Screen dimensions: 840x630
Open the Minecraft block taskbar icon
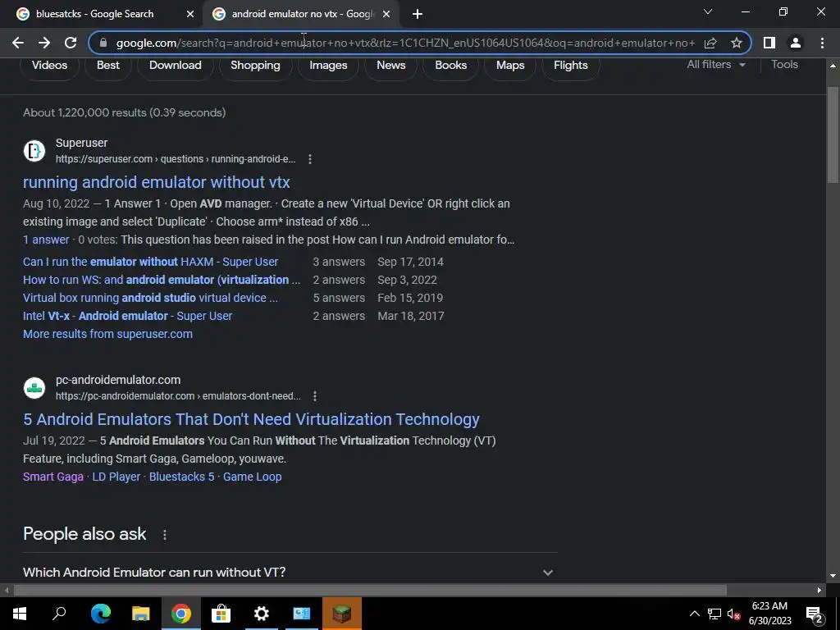pos(342,614)
